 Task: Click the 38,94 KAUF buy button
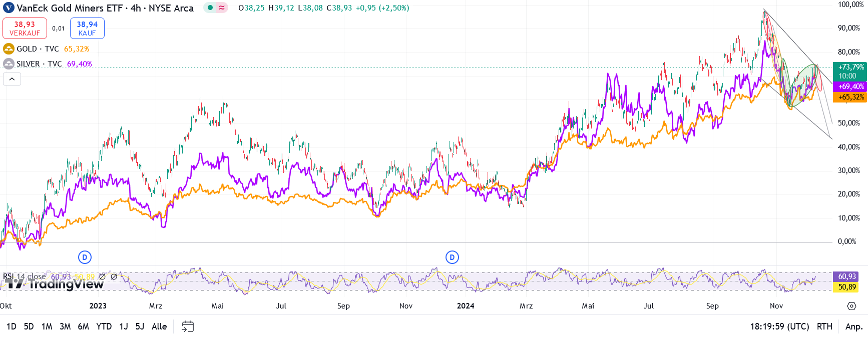coord(87,28)
